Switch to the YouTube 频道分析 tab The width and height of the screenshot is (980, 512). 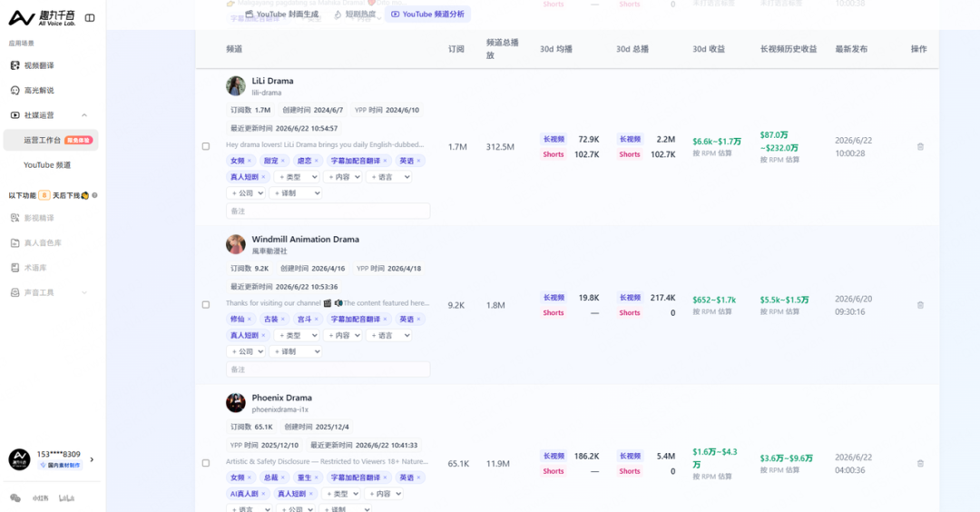pos(427,14)
